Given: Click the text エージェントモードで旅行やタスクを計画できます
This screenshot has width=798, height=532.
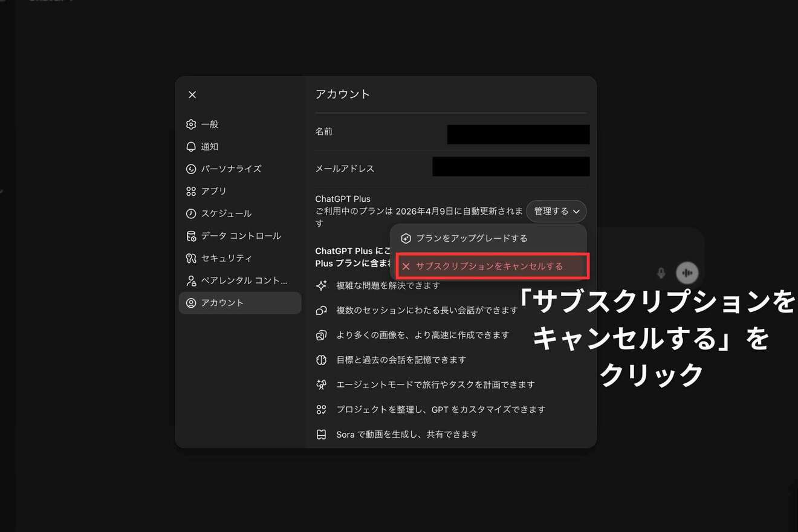Looking at the screenshot, I should pyautogui.click(x=436, y=384).
